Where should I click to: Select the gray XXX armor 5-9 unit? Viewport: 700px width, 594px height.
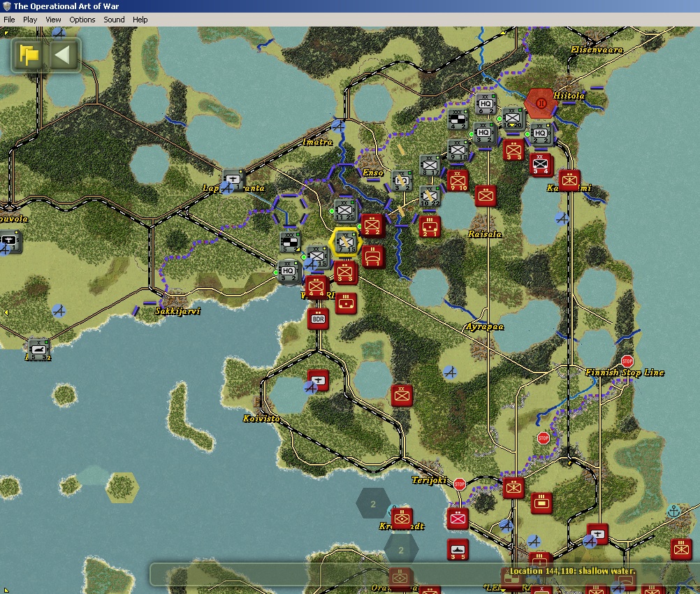290,242
